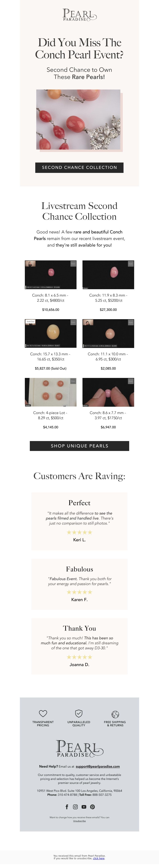Click the Shop Unique Pearls button
159x868 pixels.
click(79, 446)
